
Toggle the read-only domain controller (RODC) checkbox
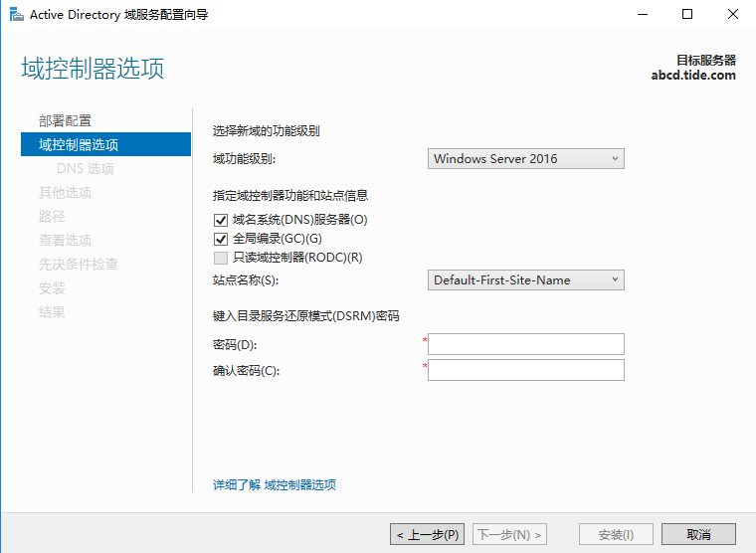[x=221, y=258]
